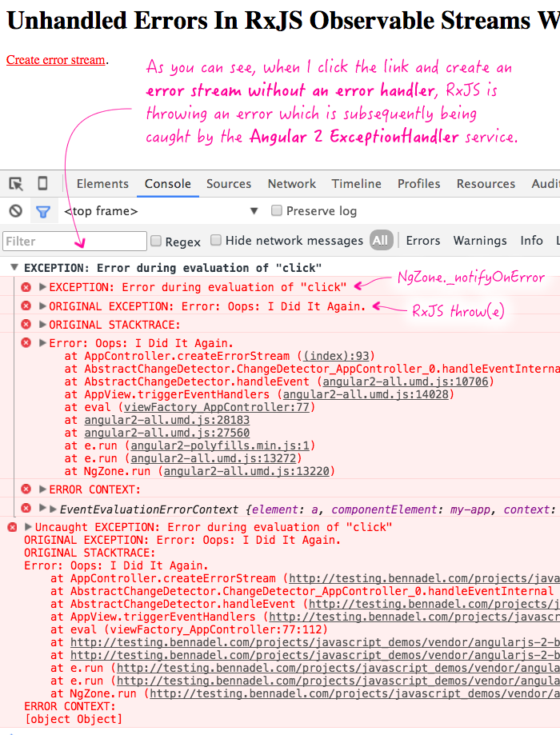Screen dimensions: 560x735
Task: Check Hide network messages
Action: click(x=216, y=240)
